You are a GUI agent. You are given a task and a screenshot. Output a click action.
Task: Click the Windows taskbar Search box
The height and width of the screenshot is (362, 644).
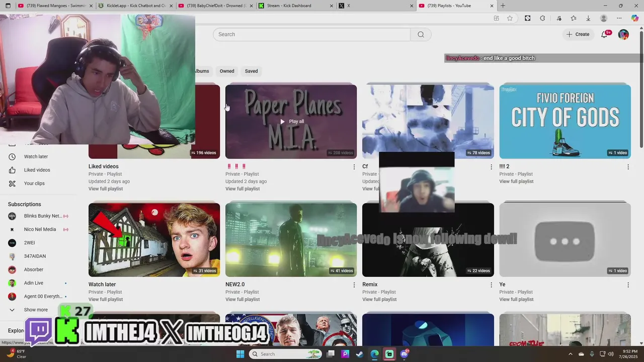pos(285,354)
